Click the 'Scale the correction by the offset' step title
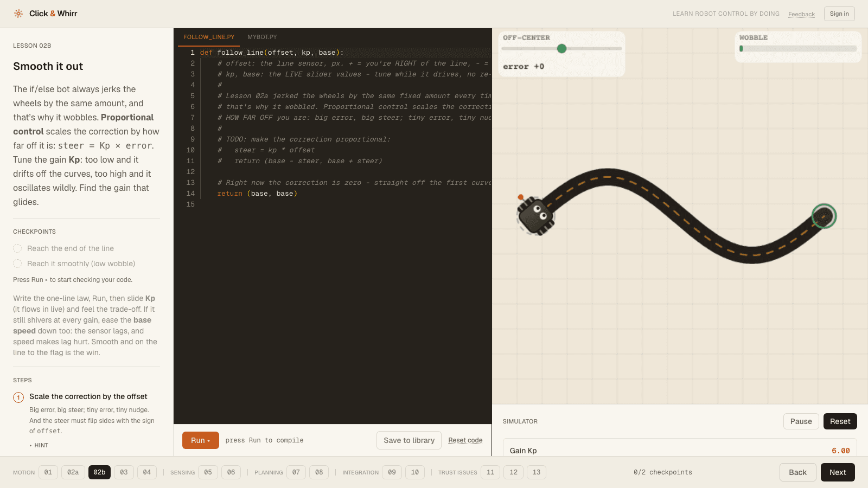 (88, 396)
